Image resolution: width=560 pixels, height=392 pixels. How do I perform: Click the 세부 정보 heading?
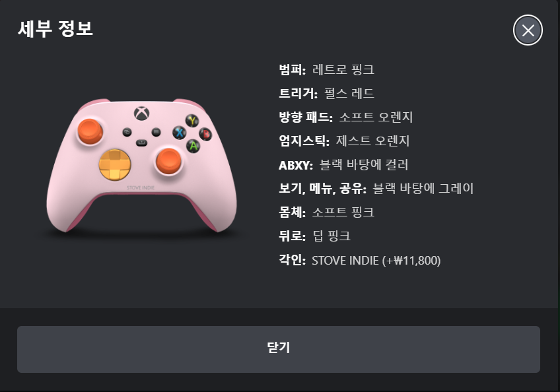(55, 29)
